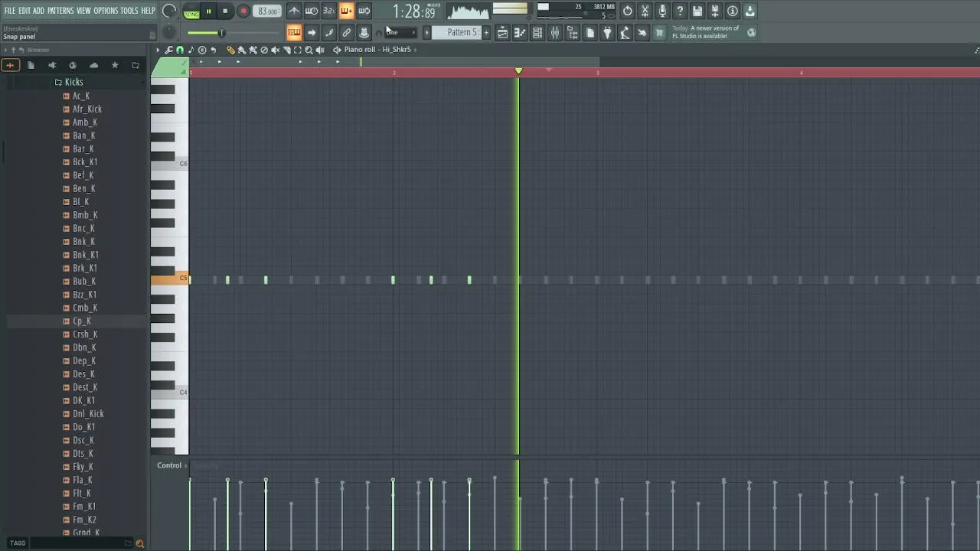This screenshot has width=980, height=551.
Task: Click the 1:28:89 time display
Action: [x=414, y=11]
